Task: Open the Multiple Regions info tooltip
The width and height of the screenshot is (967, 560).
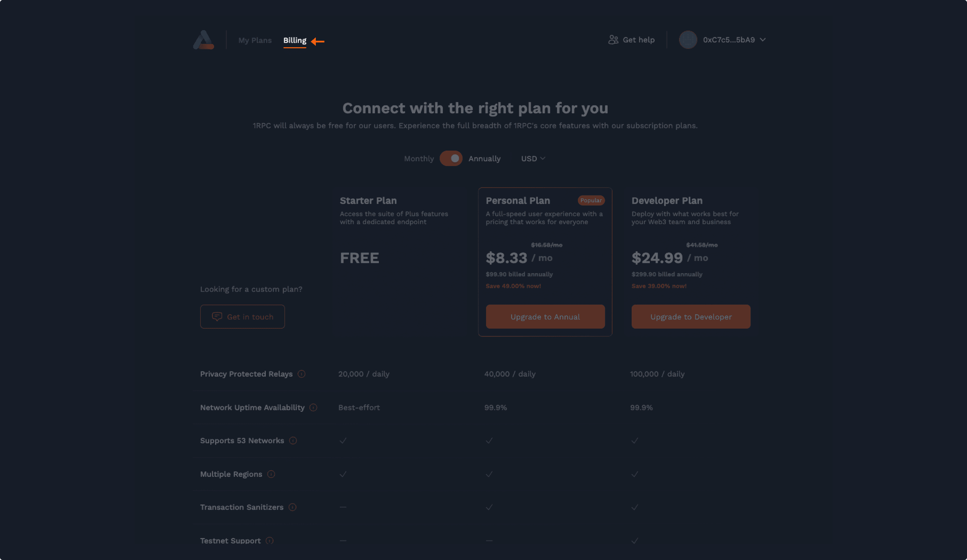Action: (271, 474)
